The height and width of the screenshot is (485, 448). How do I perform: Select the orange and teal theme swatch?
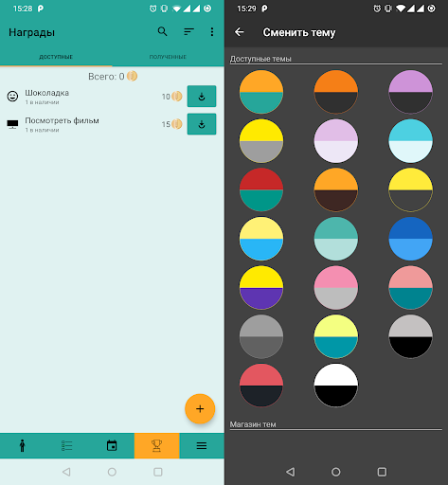(261, 92)
